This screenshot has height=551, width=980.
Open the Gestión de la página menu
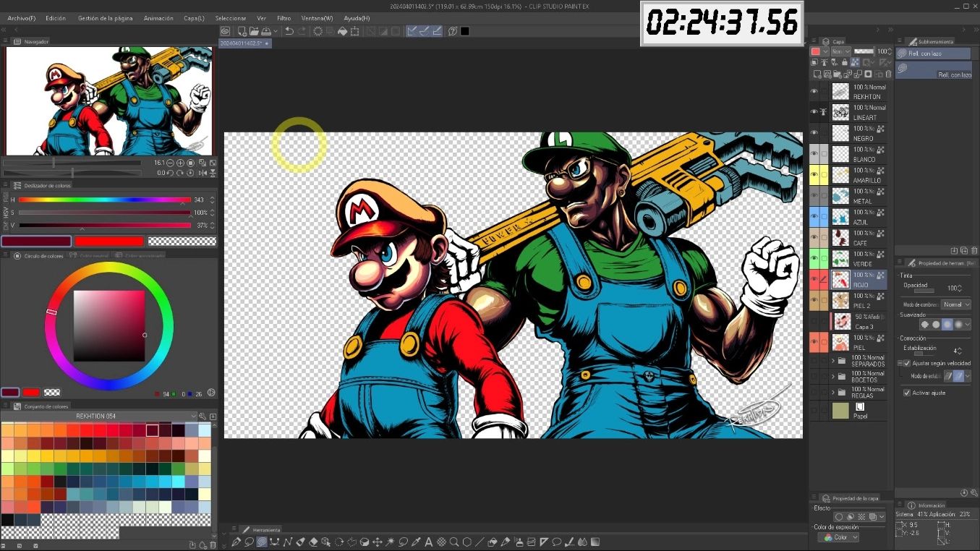(x=105, y=18)
